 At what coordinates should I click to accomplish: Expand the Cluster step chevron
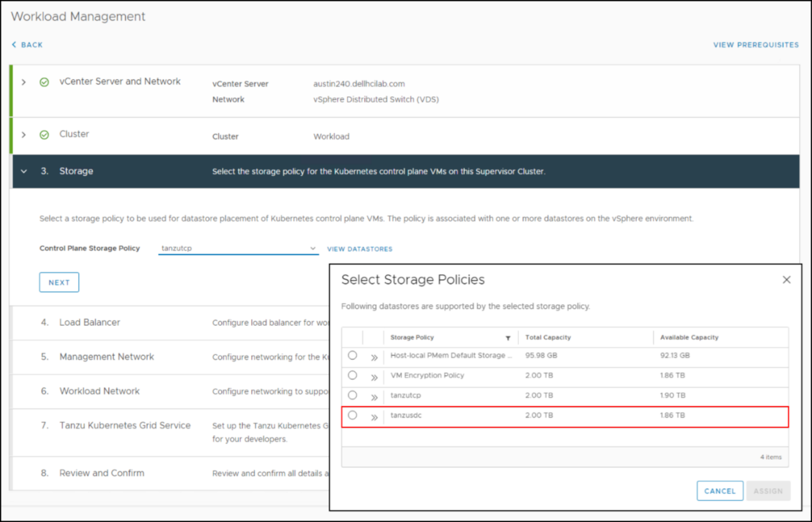coord(23,135)
